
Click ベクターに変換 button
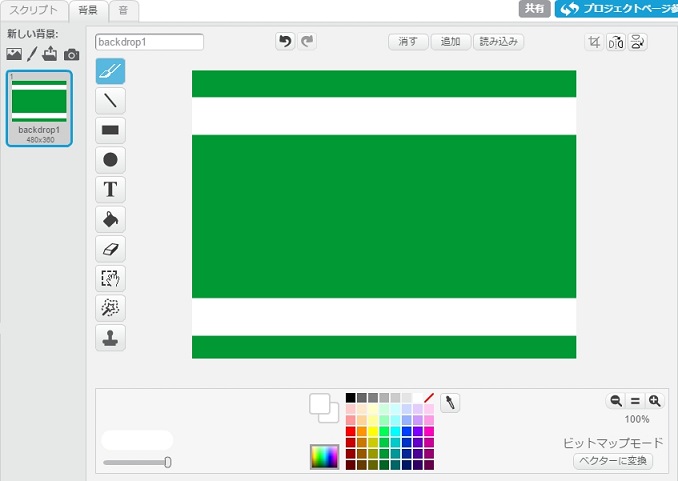[613, 461]
